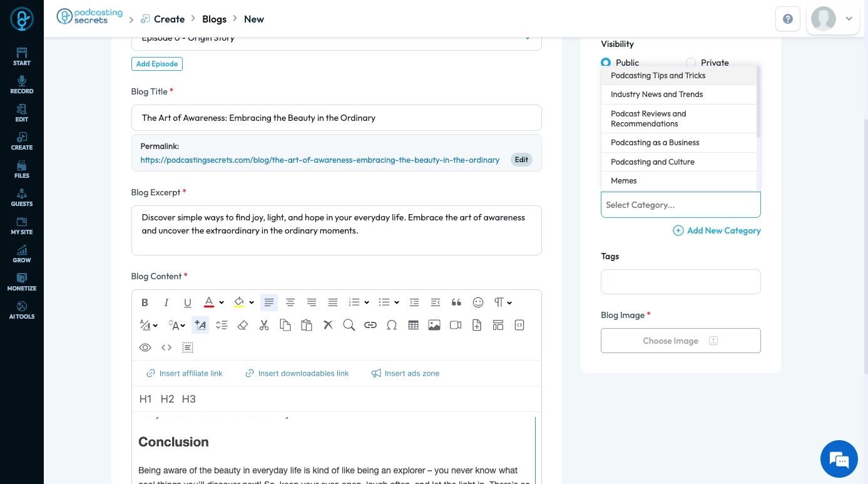Apply blockquote formatting
The height and width of the screenshot is (484, 868).
(457, 302)
